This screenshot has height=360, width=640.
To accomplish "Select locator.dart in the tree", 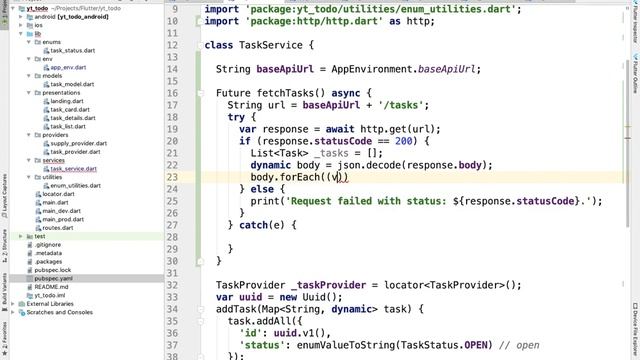I will coord(58,194).
